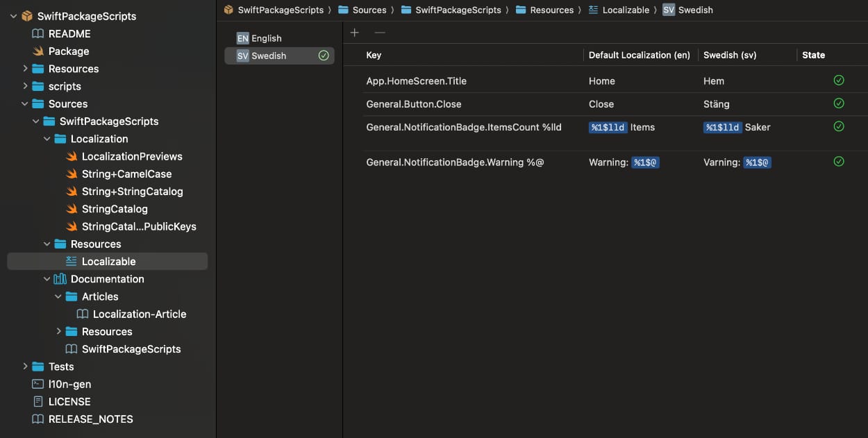Image resolution: width=868 pixels, height=438 pixels.
Task: Click the RELEASE_NOTES book icon
Action: 37,419
